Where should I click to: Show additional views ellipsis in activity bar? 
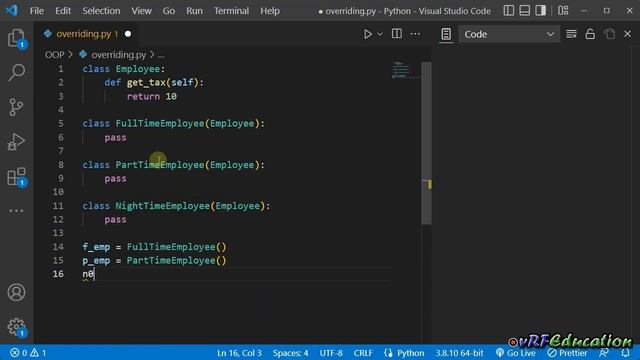pos(16,211)
